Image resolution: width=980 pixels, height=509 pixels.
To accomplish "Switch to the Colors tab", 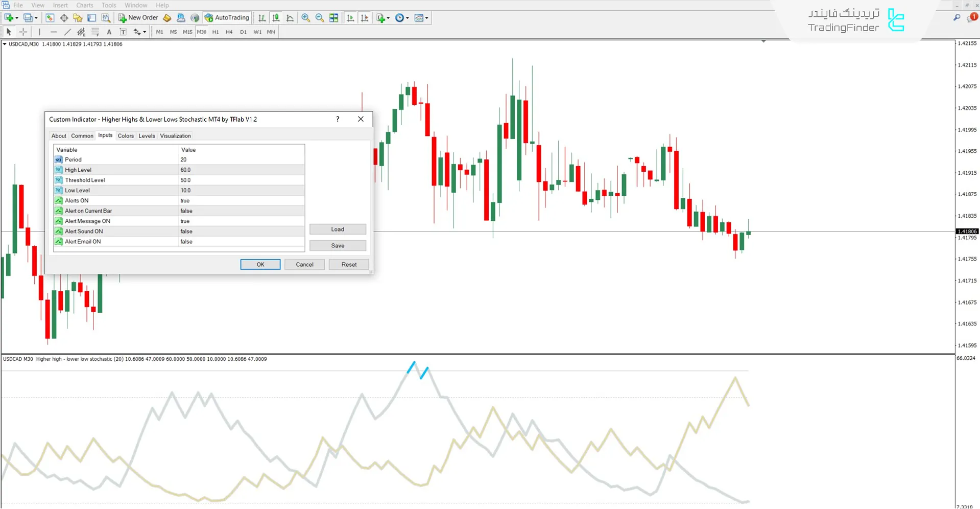I will coord(126,135).
